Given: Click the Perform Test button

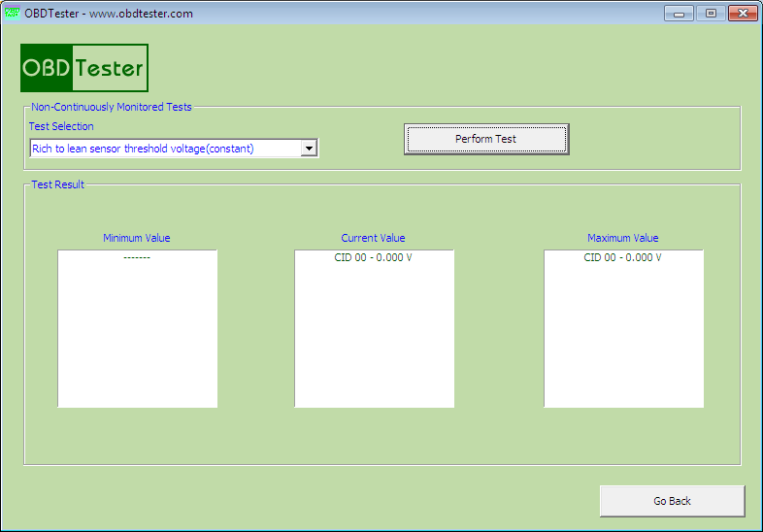Looking at the screenshot, I should coord(486,139).
